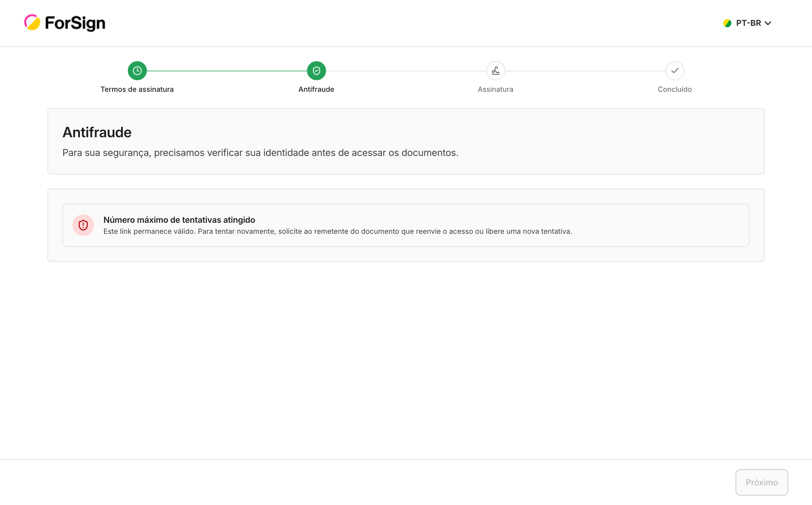Click the Brazil flag icon
The height and width of the screenshot is (505, 812).
click(x=727, y=23)
